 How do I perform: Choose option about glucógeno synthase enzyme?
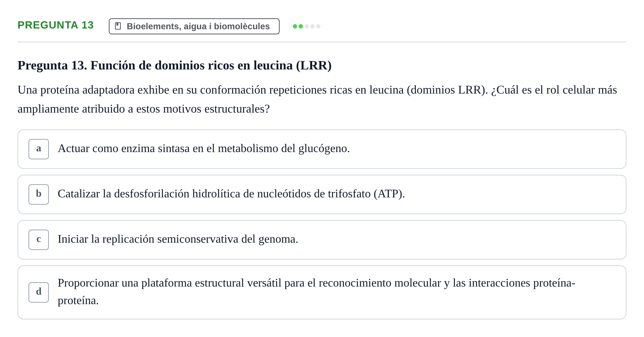pos(322,149)
